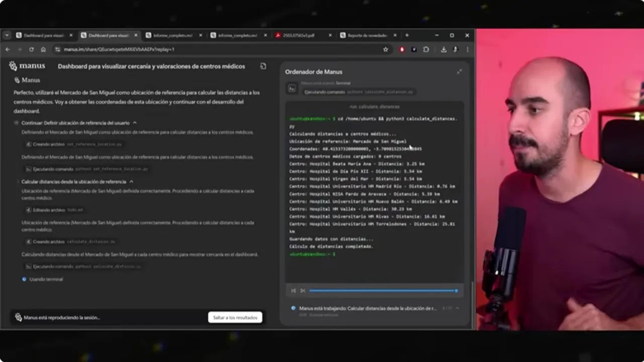Open a new browser tab
Image resolution: width=644 pixels, height=362 pixels.
[x=407, y=35]
